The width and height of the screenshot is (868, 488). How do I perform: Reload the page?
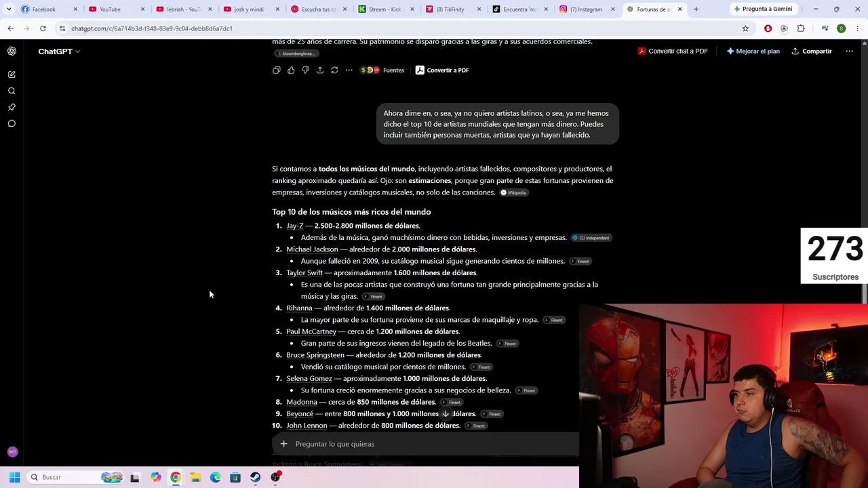click(43, 28)
